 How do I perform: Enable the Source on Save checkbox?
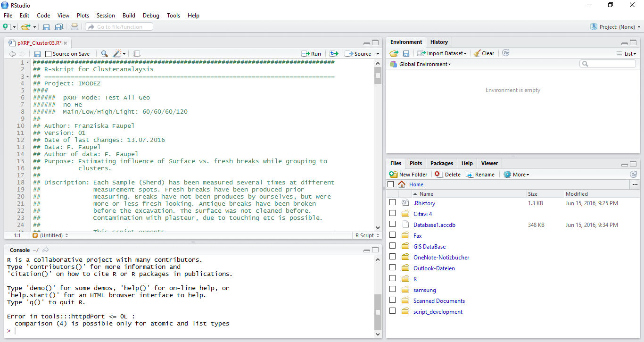(48, 54)
